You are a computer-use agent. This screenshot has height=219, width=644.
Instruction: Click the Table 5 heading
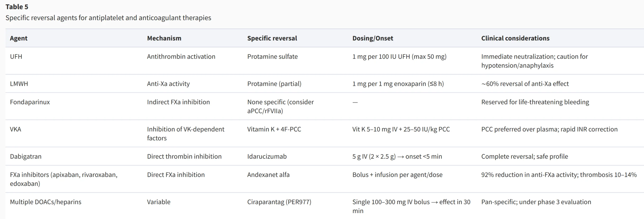pos(17,7)
